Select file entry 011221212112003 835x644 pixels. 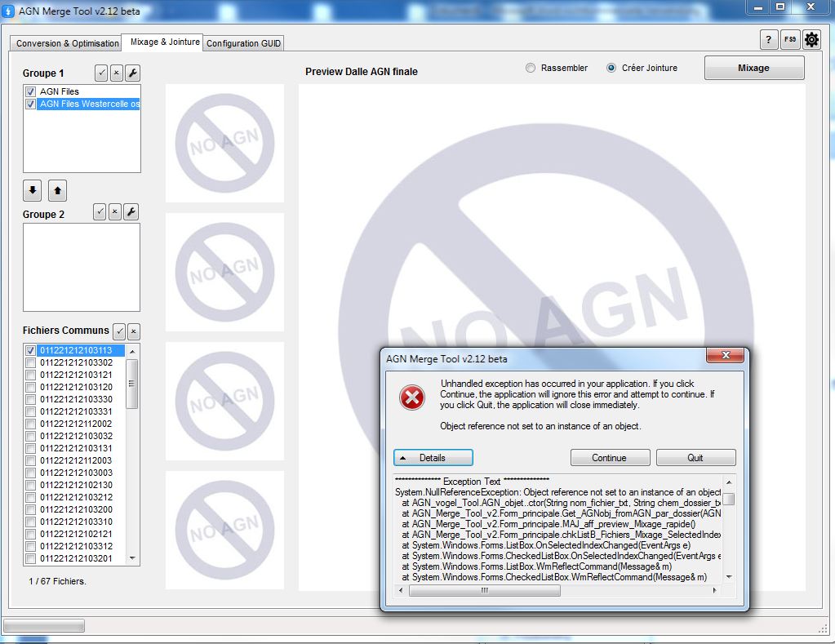click(x=76, y=461)
